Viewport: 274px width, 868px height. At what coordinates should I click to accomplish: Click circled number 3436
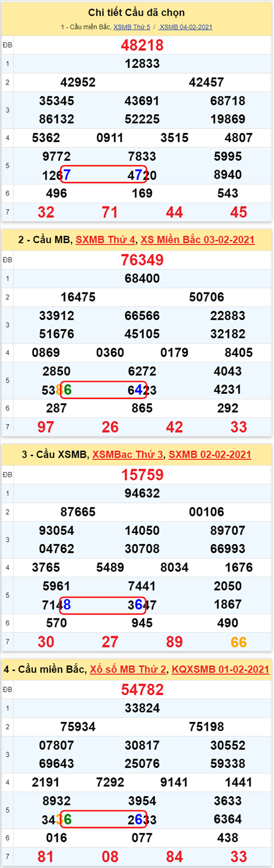57,819
